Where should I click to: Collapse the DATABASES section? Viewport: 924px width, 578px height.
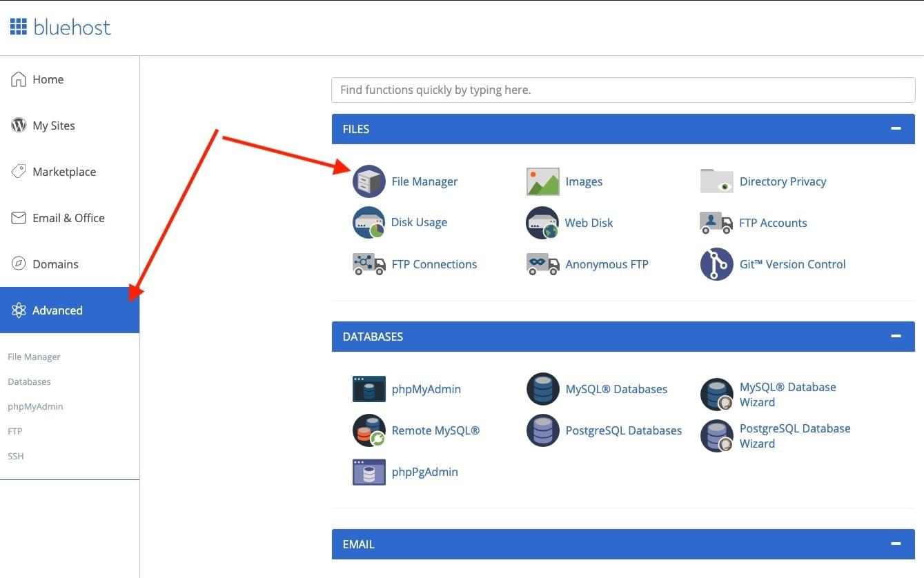(x=896, y=337)
